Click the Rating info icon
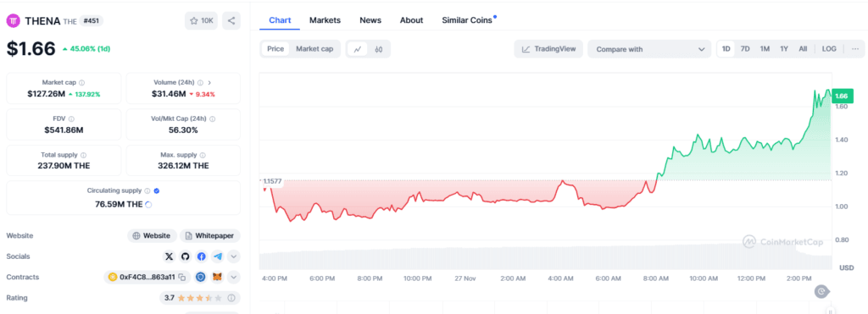This screenshot has height=314, width=868. coord(231,298)
